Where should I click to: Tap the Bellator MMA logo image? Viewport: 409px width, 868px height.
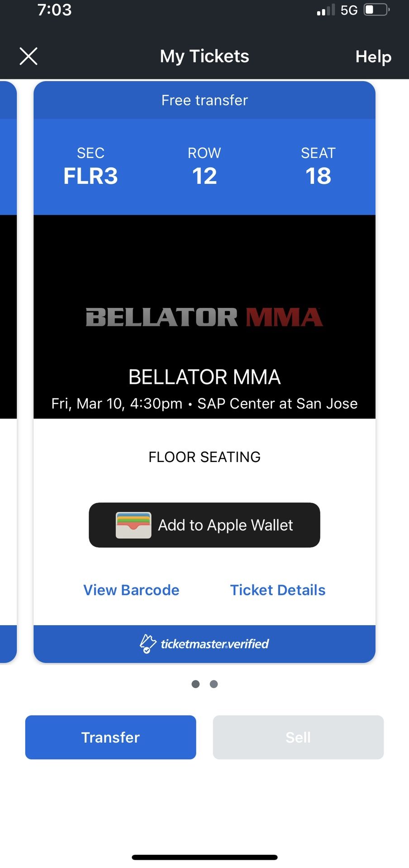(x=204, y=317)
